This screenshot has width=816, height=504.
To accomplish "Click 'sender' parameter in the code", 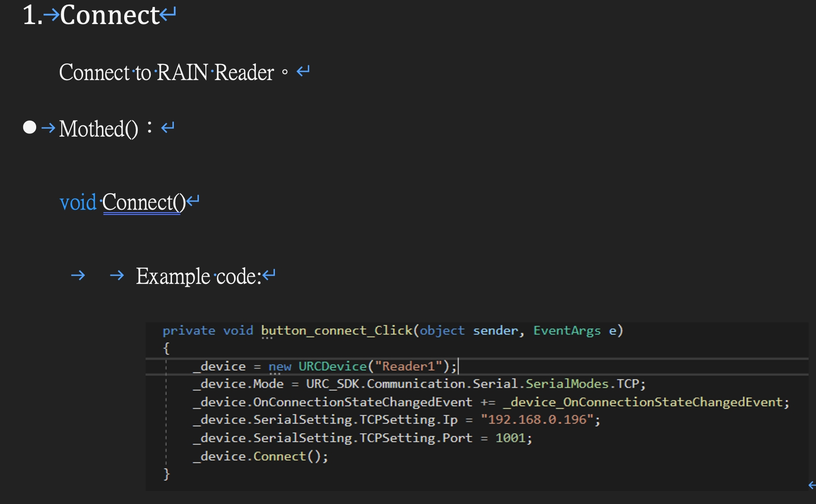I will click(x=495, y=331).
